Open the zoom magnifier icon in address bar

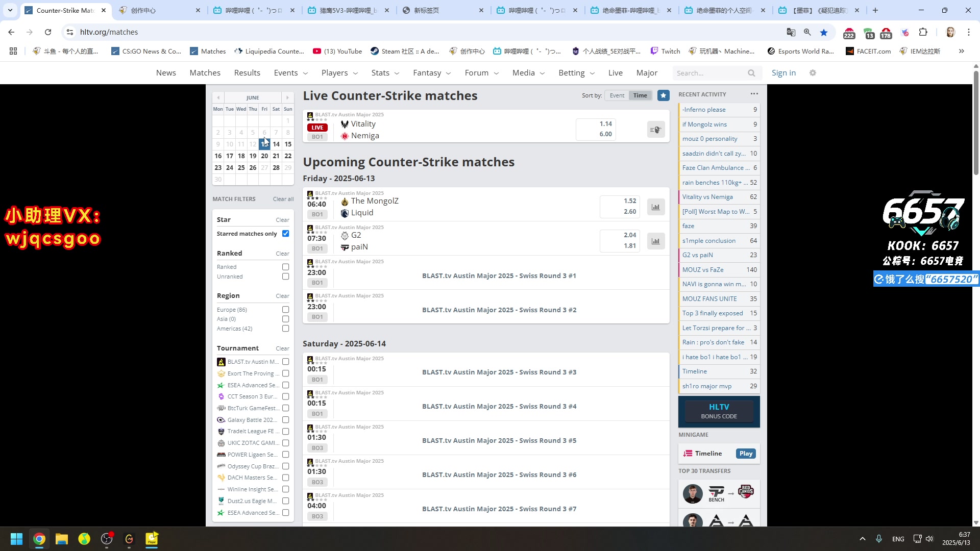tap(807, 32)
